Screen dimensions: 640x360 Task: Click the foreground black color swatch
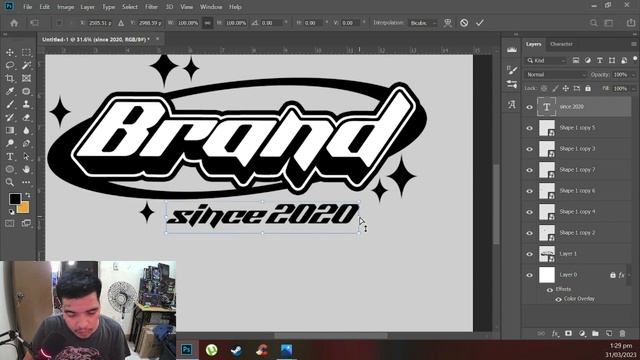click(15, 199)
